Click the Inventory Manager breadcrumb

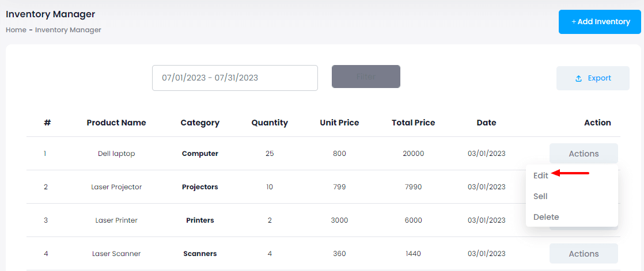[x=68, y=30]
